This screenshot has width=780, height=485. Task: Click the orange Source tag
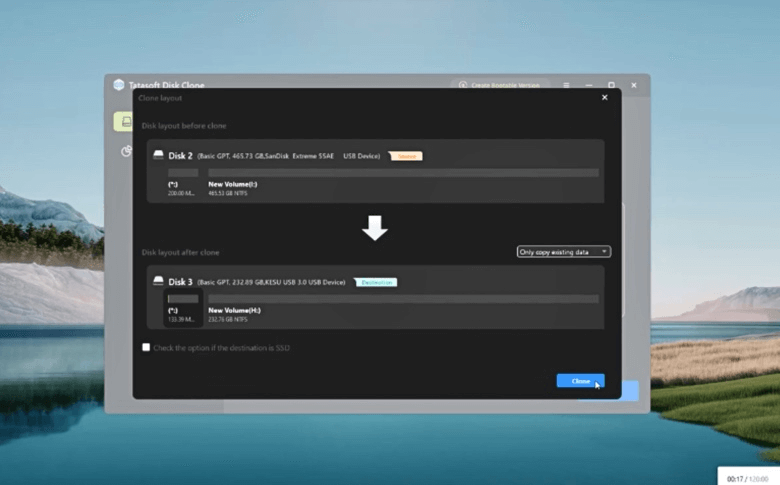pyautogui.click(x=406, y=156)
